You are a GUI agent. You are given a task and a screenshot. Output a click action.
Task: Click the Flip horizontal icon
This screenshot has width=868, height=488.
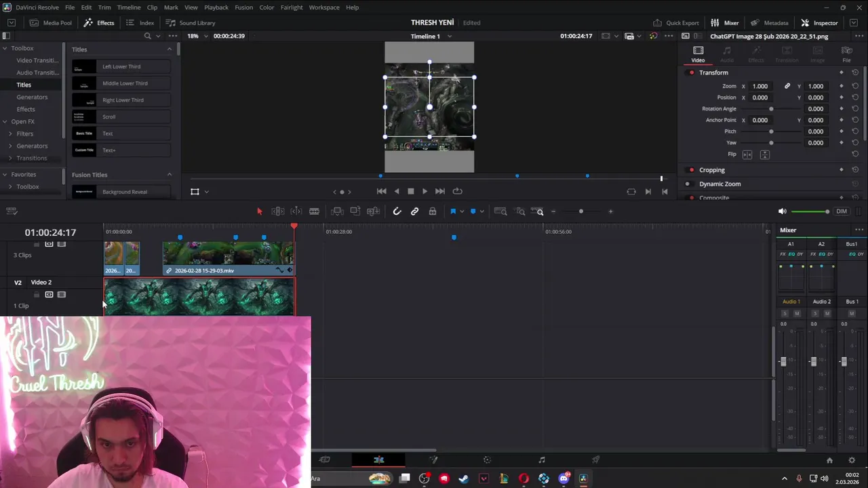pos(747,155)
